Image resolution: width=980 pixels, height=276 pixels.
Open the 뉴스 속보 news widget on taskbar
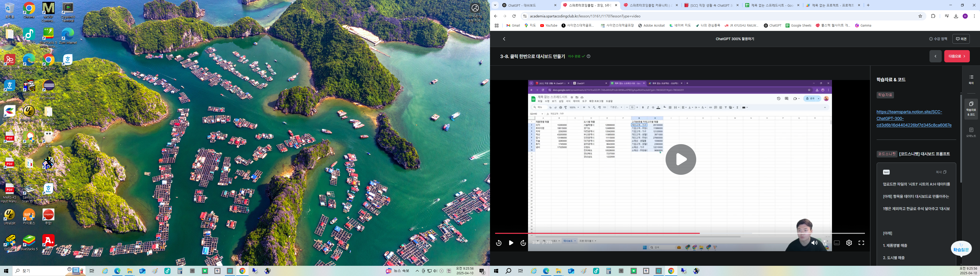pyautogui.click(x=398, y=271)
